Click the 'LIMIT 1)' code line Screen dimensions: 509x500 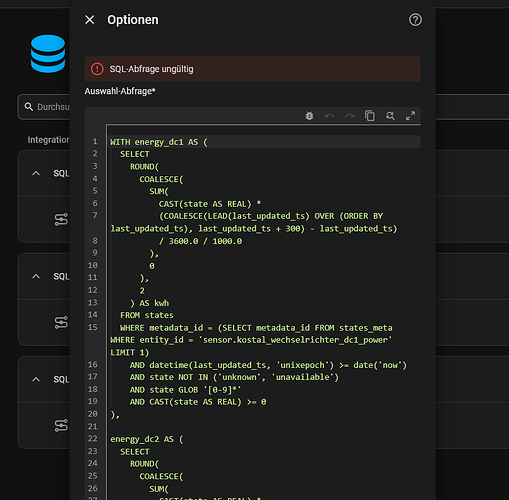point(130,353)
